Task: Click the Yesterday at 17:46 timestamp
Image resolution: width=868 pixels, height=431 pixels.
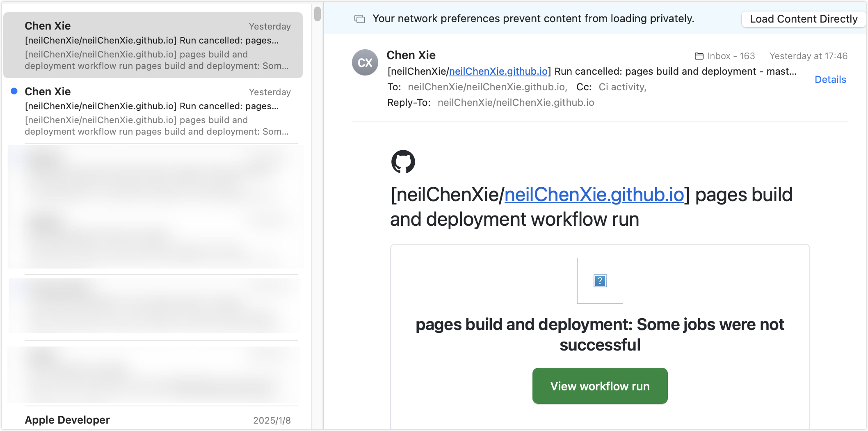Action: [808, 56]
